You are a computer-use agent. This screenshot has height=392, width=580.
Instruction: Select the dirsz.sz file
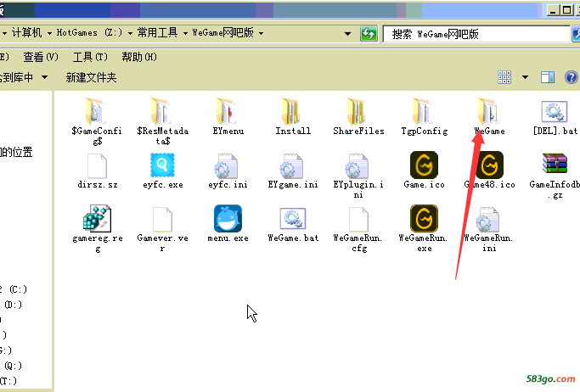tap(98, 171)
